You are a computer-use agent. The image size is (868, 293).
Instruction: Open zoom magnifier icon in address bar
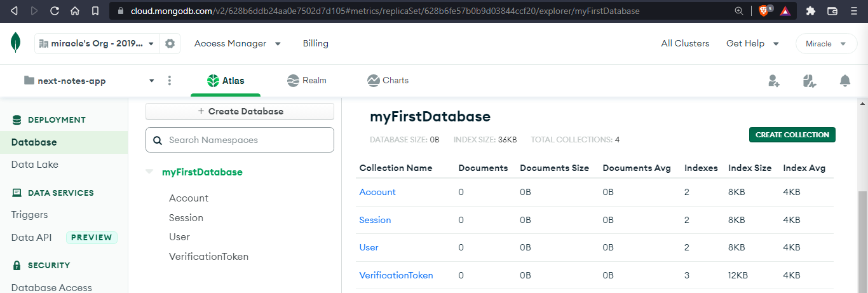click(739, 11)
